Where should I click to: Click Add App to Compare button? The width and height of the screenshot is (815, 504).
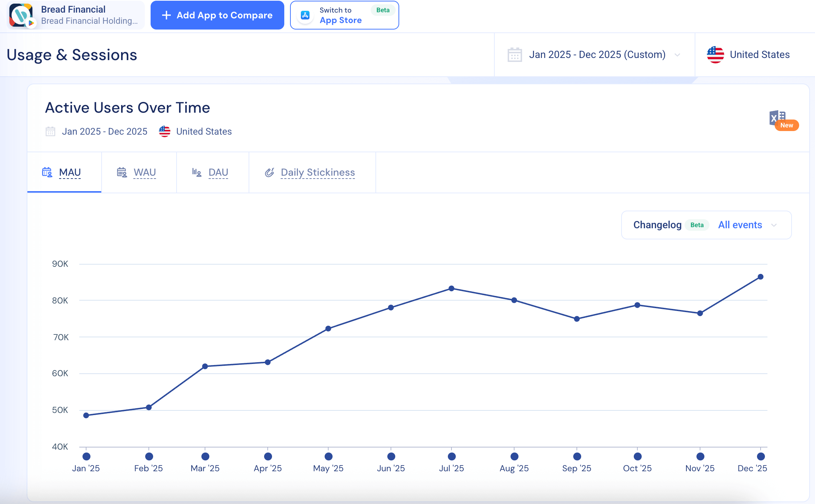coord(217,15)
